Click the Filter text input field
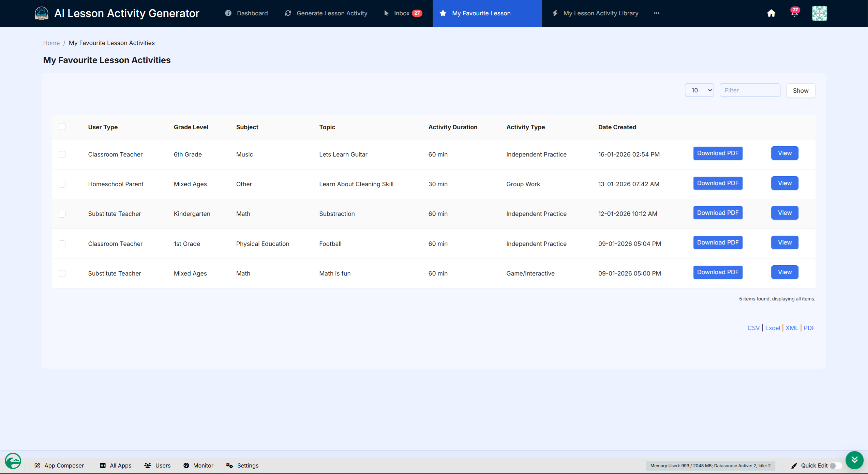Image resolution: width=868 pixels, height=474 pixels. [749, 90]
